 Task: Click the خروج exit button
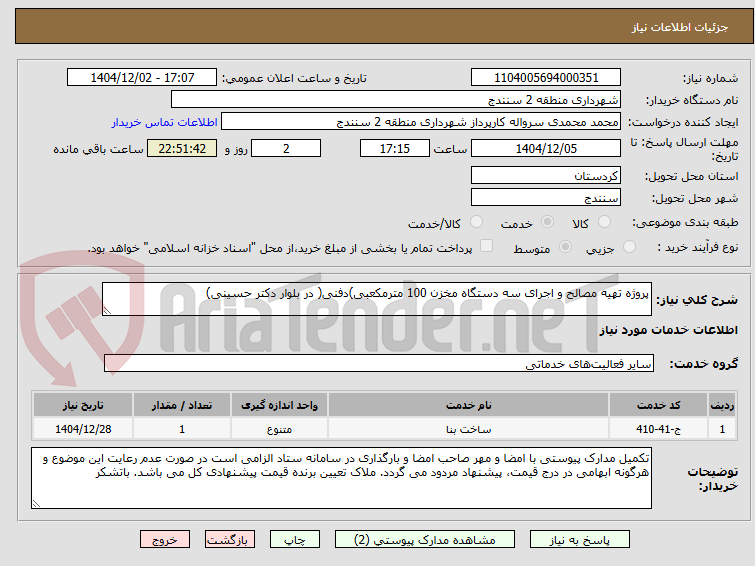(x=165, y=540)
